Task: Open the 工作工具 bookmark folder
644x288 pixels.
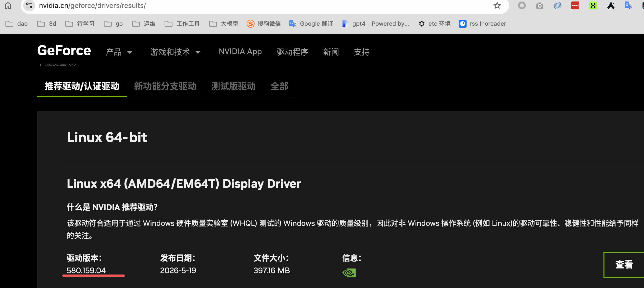Action: 182,24
